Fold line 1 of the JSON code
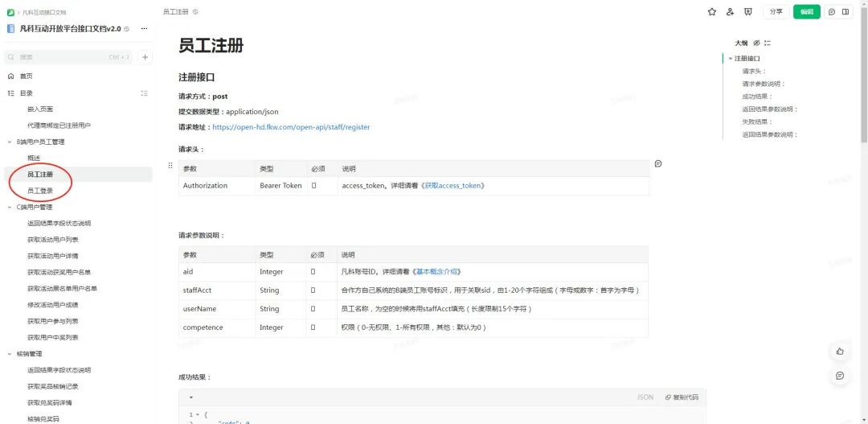This screenshot has width=868, height=424. click(x=197, y=414)
